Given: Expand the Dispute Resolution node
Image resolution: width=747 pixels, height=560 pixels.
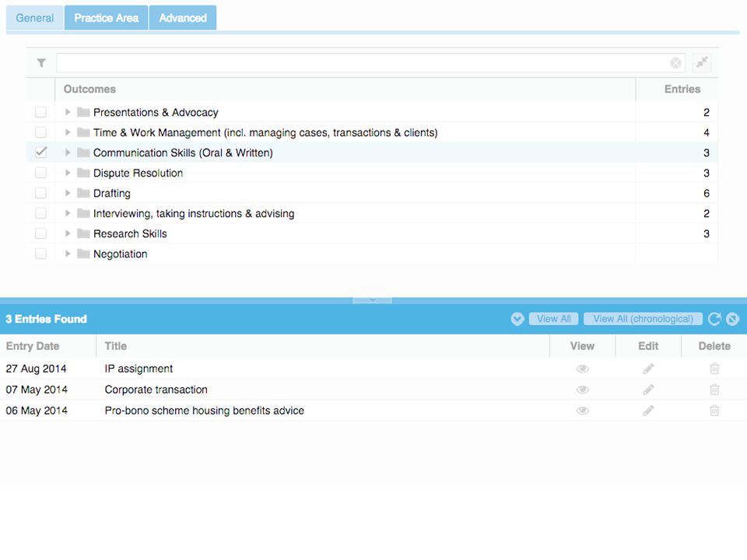Looking at the screenshot, I should 68,173.
